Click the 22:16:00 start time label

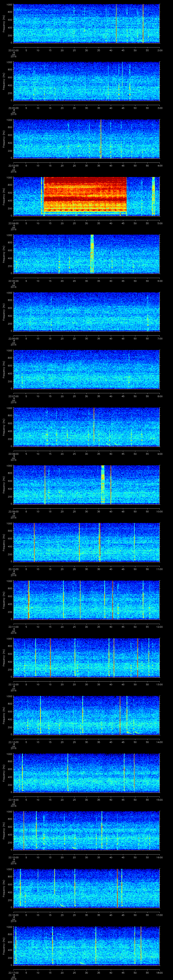13,915
